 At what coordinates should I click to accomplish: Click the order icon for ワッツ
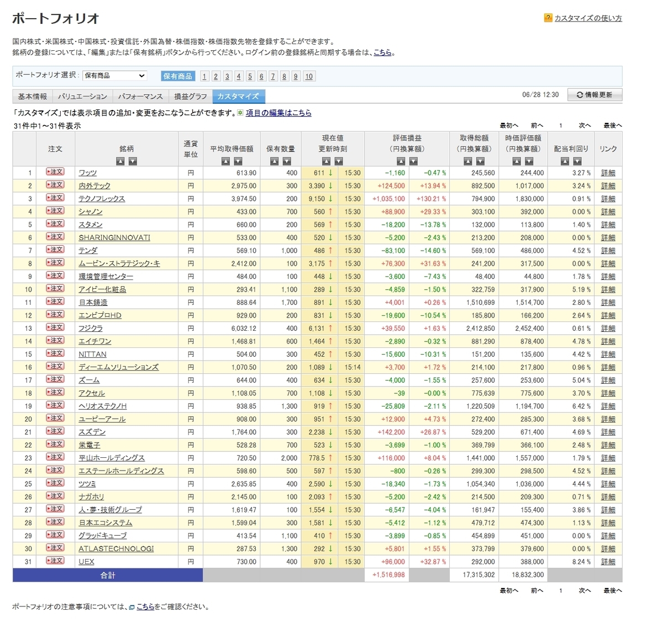[55, 172]
